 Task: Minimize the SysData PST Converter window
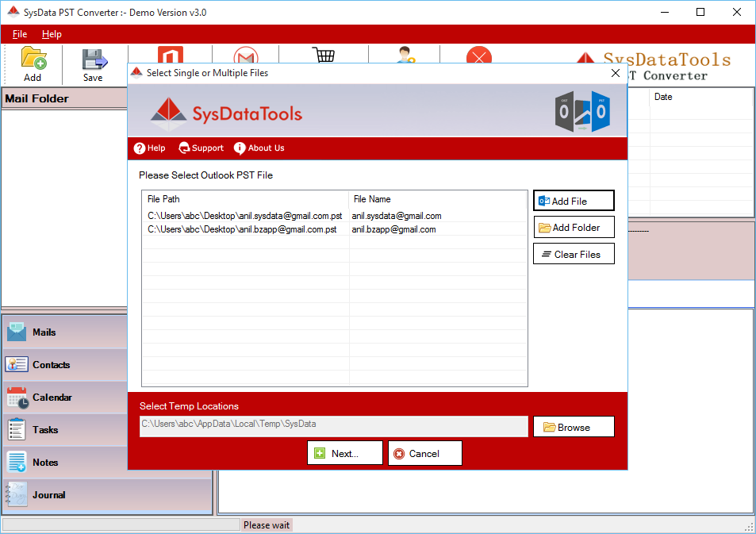[x=665, y=12]
